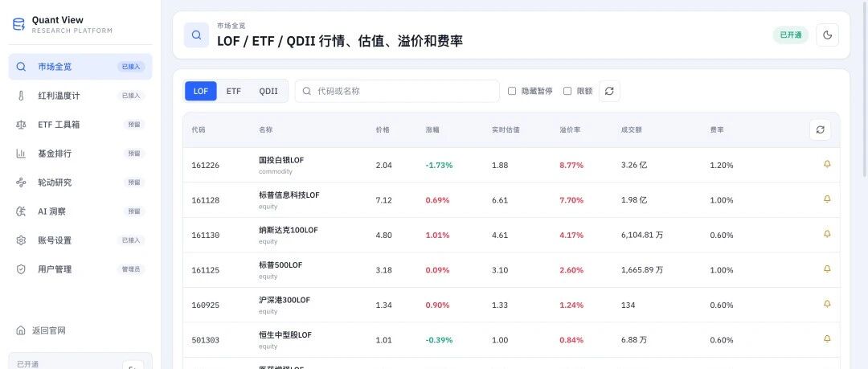Image resolution: width=868 pixels, height=369 pixels.
Task: Enable the 隐藏暂停 checkbox
Action: [x=512, y=91]
